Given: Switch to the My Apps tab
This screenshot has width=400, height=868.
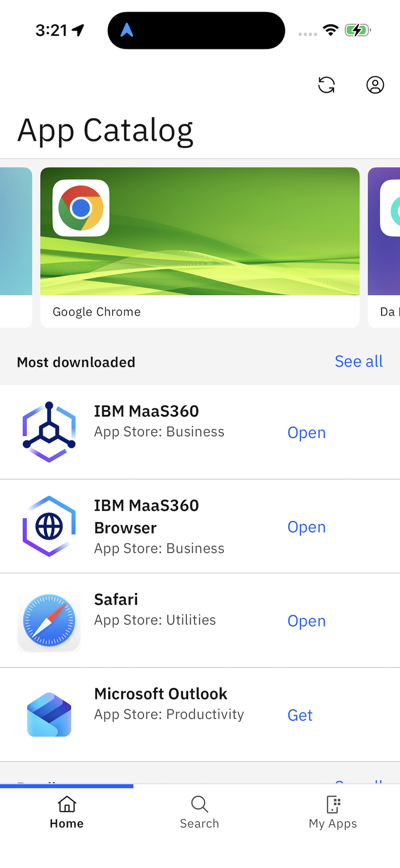Looking at the screenshot, I should coord(333,813).
